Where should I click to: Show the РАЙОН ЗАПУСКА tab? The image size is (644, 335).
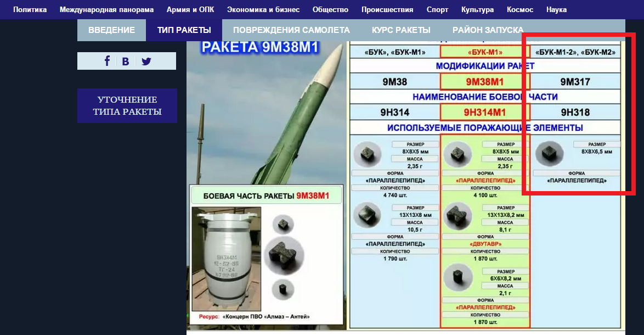point(488,30)
